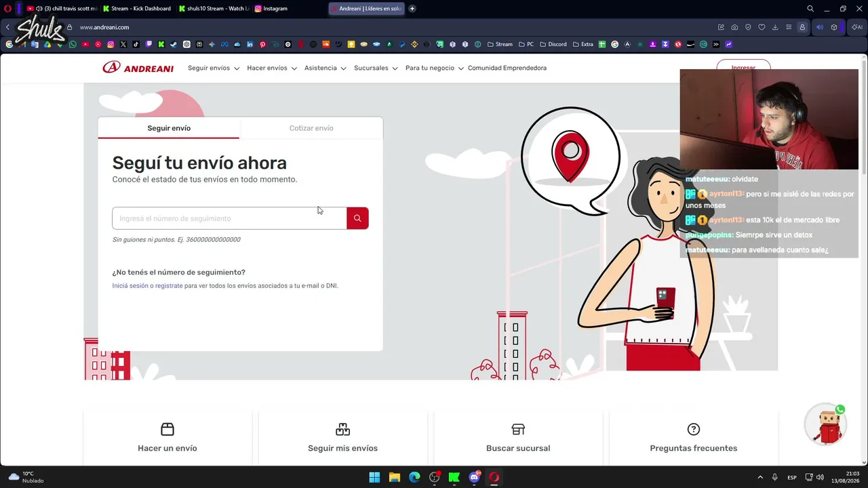Open the tab search magnifier

click(x=810, y=9)
